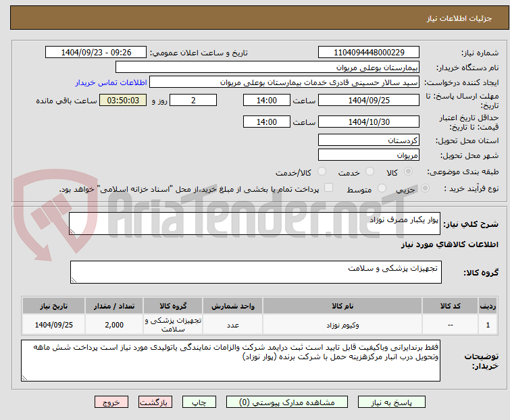Click the بازگشت back button

[x=155, y=402]
